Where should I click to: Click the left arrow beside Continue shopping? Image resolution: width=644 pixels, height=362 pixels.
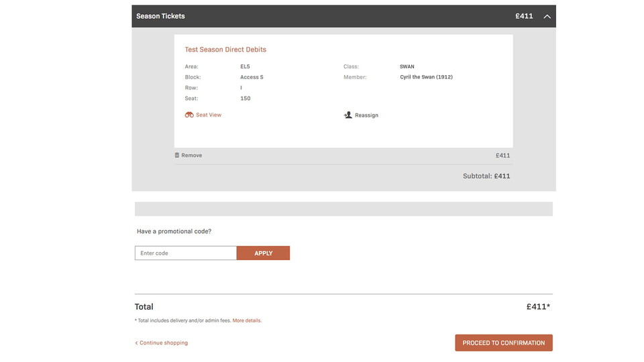pyautogui.click(x=136, y=343)
